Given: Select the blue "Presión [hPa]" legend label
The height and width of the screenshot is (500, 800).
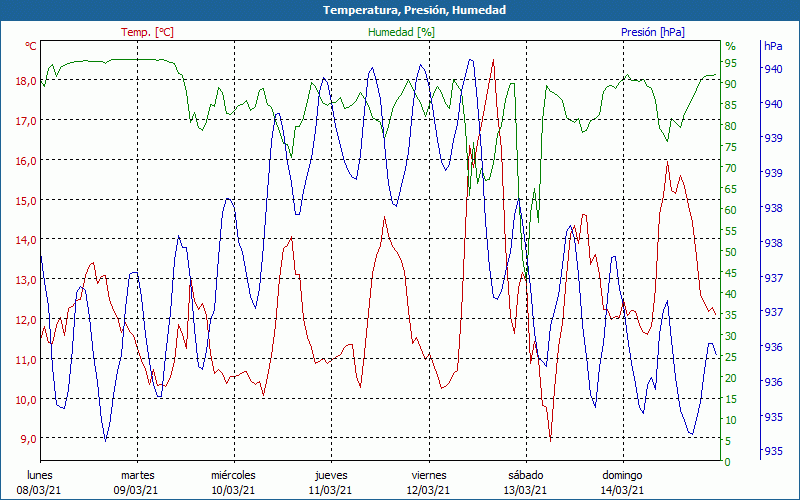Looking at the screenshot, I should click(x=653, y=32).
